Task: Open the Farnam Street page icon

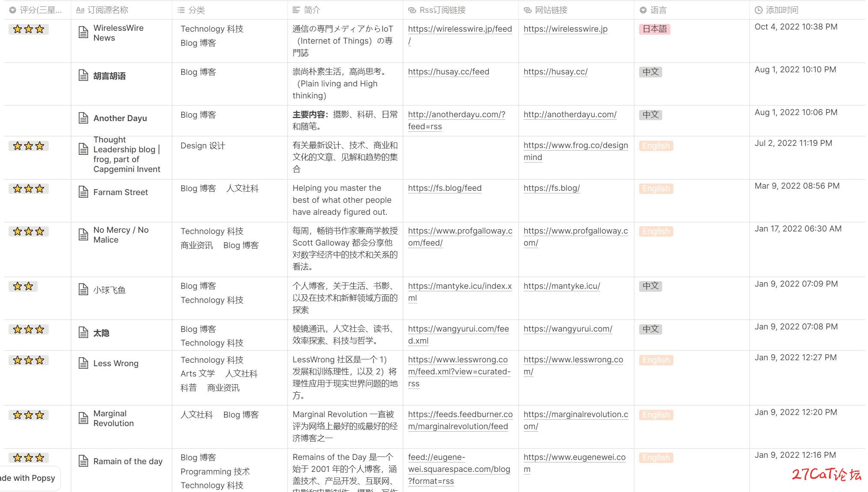Action: tap(83, 192)
